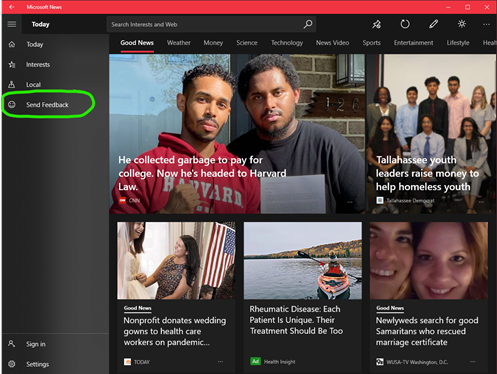Click the Sign in label

pyautogui.click(x=36, y=344)
